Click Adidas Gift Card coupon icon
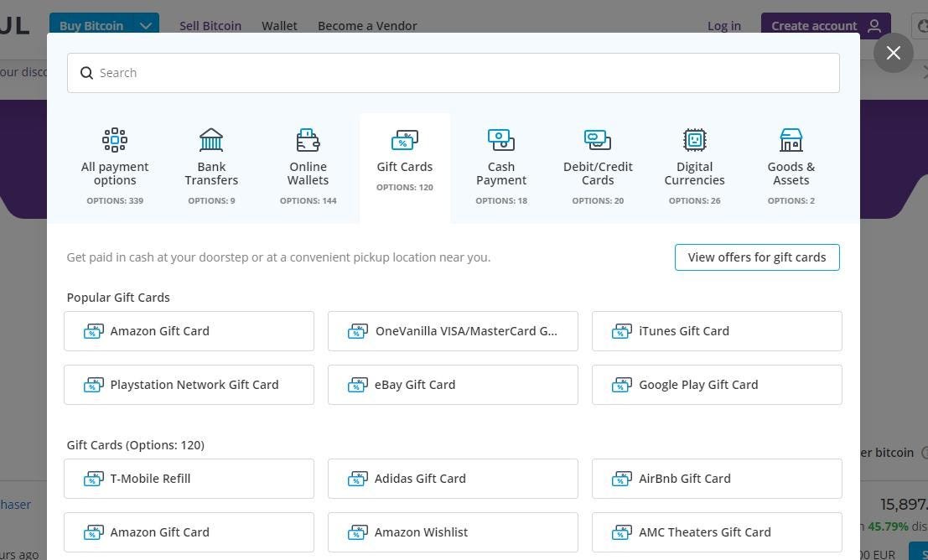 point(358,479)
